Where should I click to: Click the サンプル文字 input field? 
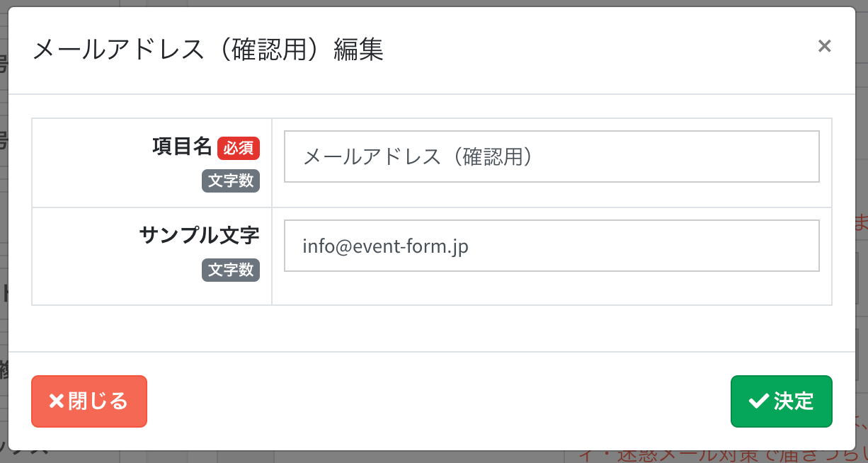(552, 246)
